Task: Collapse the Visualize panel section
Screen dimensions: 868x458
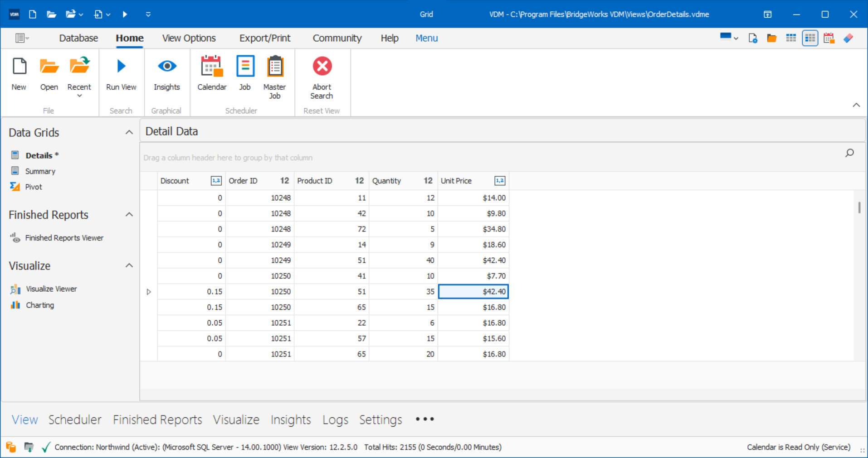Action: (129, 265)
